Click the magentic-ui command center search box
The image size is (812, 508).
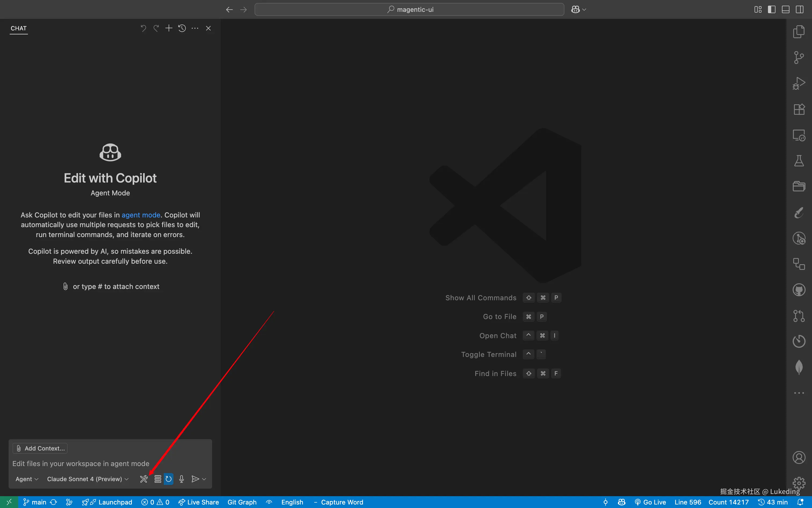pyautogui.click(x=409, y=10)
